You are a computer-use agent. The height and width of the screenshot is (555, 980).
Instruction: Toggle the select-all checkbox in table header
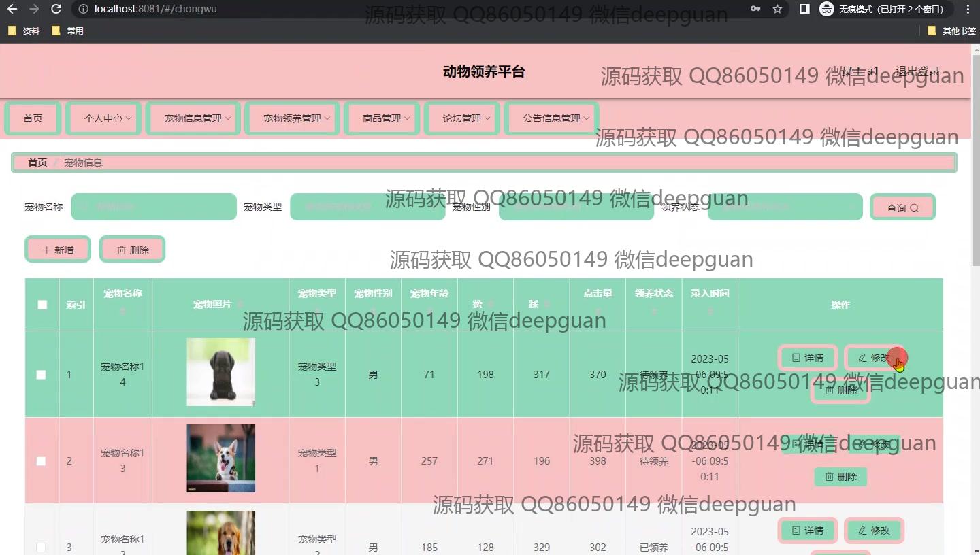[x=42, y=305]
